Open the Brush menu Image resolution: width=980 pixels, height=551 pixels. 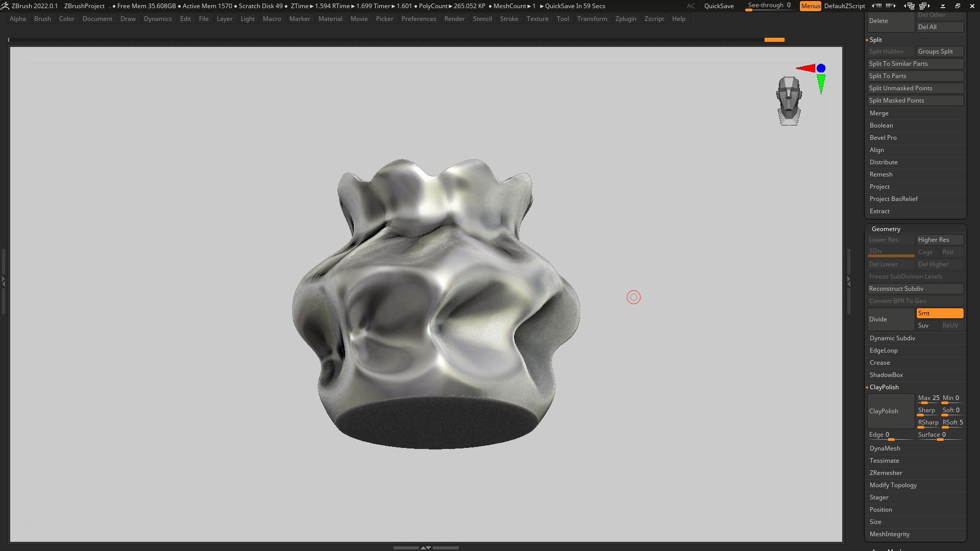42,19
